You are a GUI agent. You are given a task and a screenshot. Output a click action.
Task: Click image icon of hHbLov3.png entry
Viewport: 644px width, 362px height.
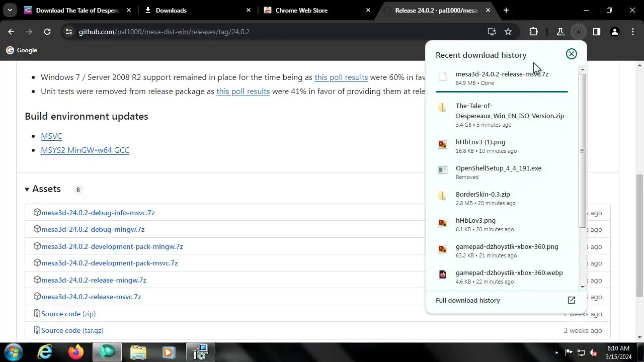pyautogui.click(x=442, y=222)
